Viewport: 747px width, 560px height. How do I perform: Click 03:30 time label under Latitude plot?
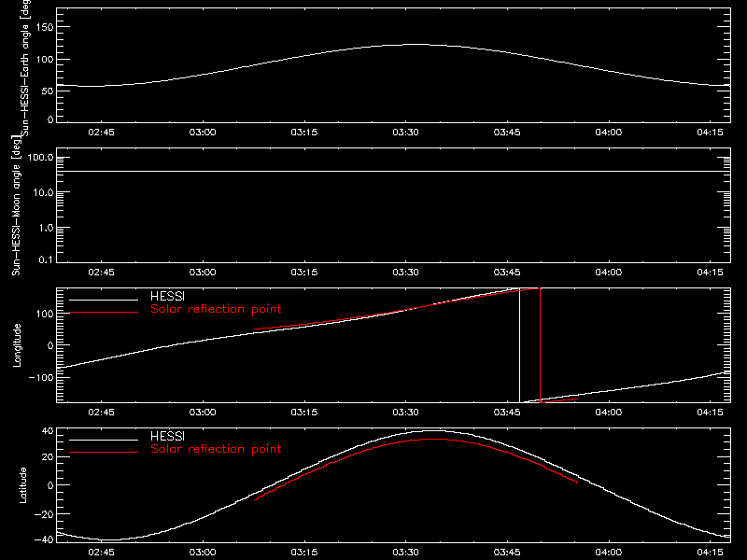[x=405, y=553]
